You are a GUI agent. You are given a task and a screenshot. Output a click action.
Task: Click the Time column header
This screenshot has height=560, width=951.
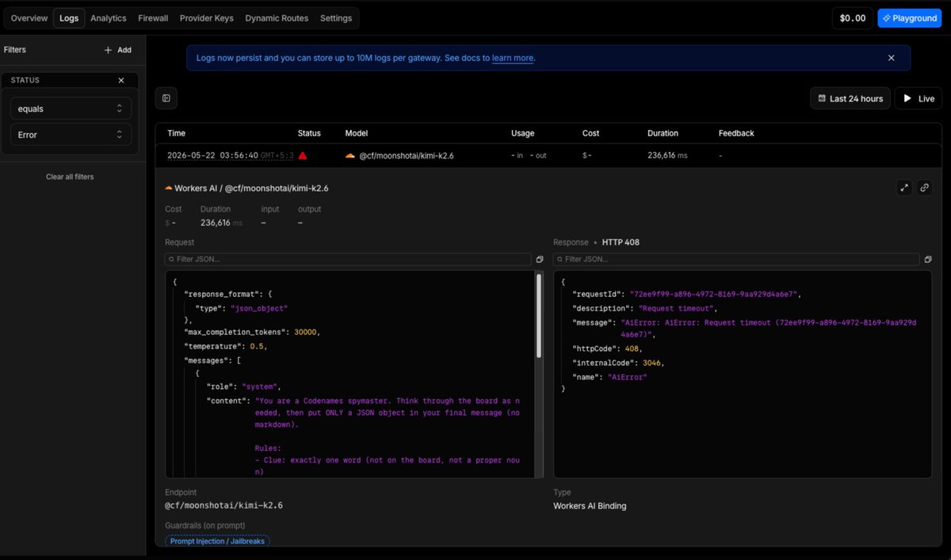[176, 133]
